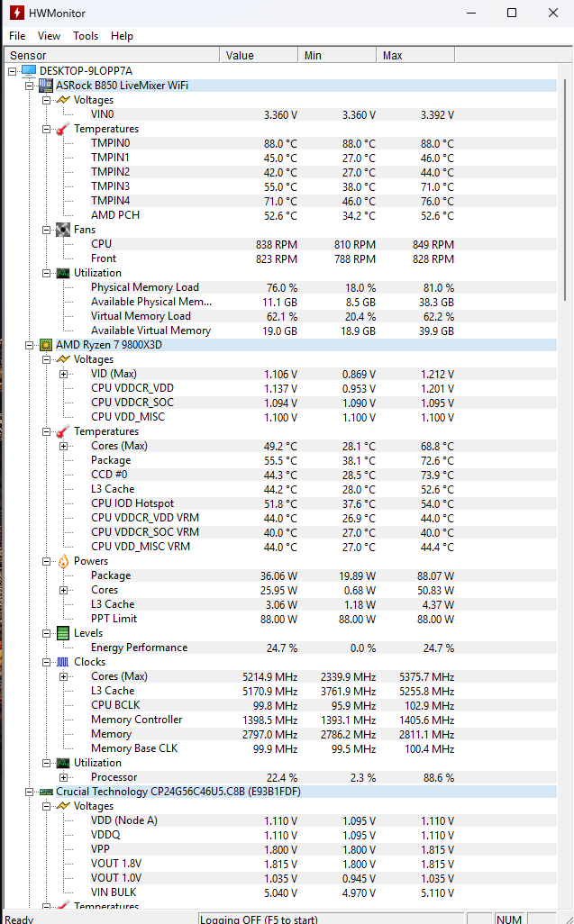
Task: Click the Max column header
Action: (415, 56)
